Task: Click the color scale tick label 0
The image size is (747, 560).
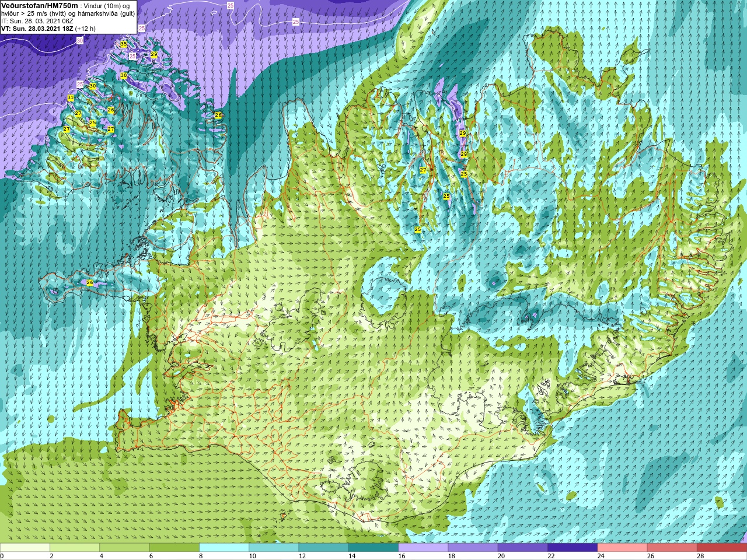Action: [x=2, y=556]
